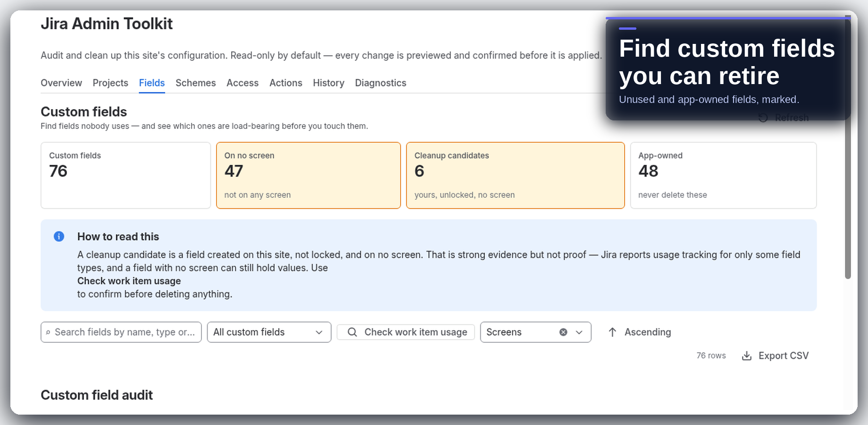Click the 'How to read this' heading
Screen dimensions: 868x425
pos(118,237)
